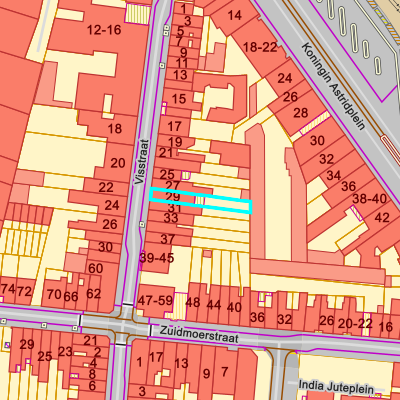
Task: Select parcel 38-40 on Koningin Astridplein
Action: point(370,199)
